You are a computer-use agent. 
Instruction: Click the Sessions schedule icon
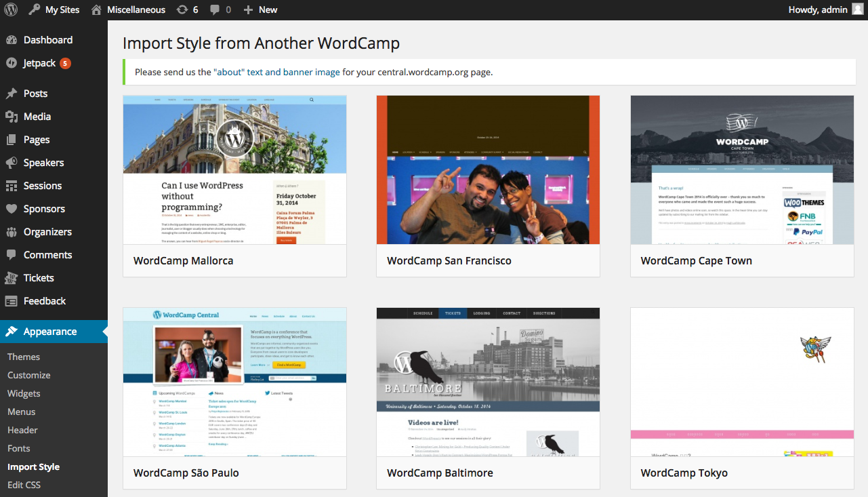click(x=12, y=186)
